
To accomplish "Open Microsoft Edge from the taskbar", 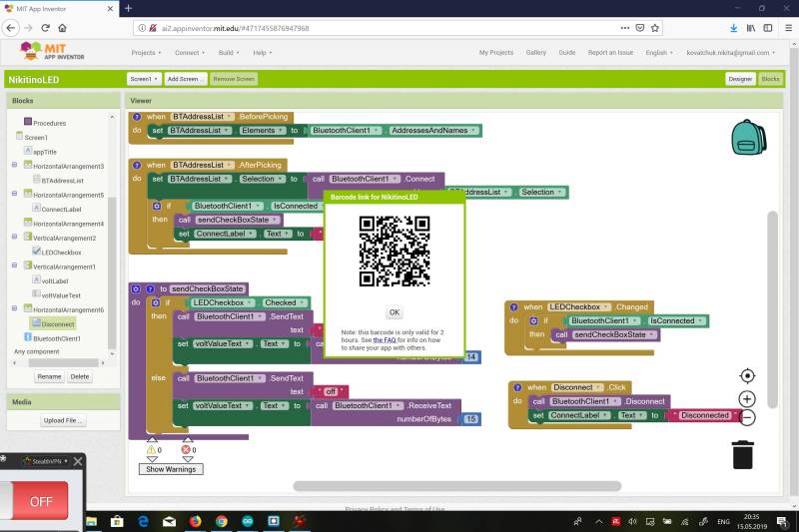I will (x=144, y=521).
